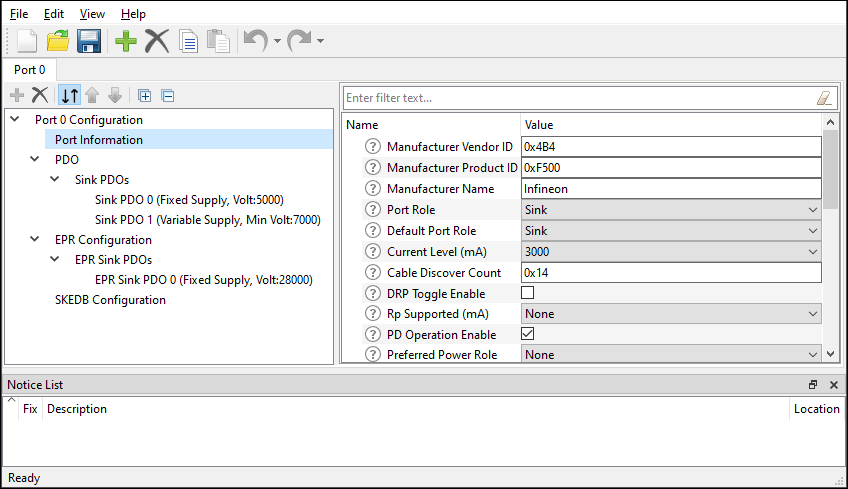Click the Copy icon in main toolbar
Image resolution: width=848 pixels, height=489 pixels.
pos(188,42)
